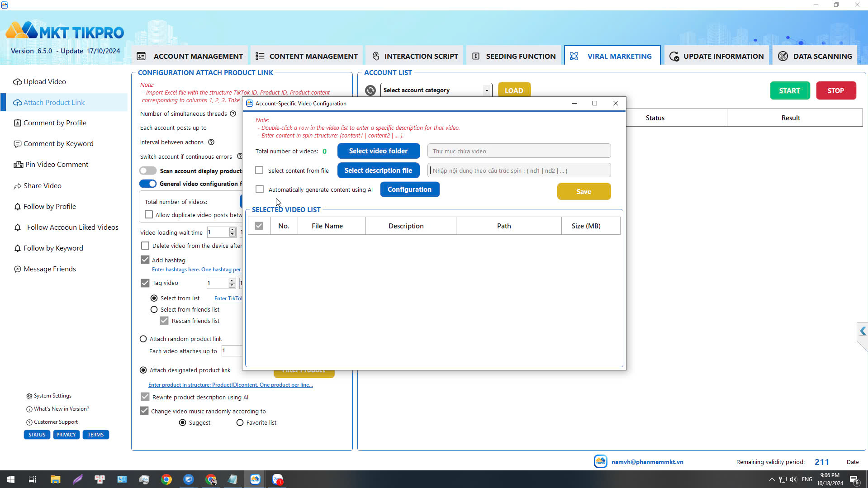Image resolution: width=868 pixels, height=488 pixels.
Task: Enable Select content from file checkbox
Action: [259, 170]
